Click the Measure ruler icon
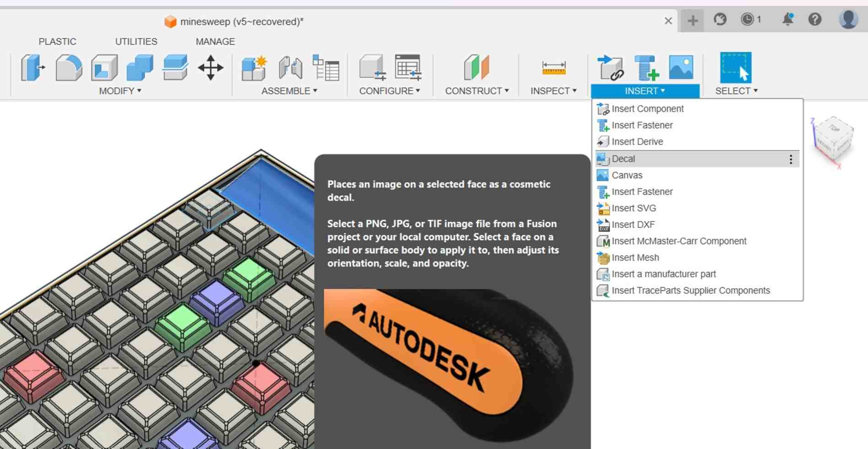The image size is (868, 449). click(554, 68)
